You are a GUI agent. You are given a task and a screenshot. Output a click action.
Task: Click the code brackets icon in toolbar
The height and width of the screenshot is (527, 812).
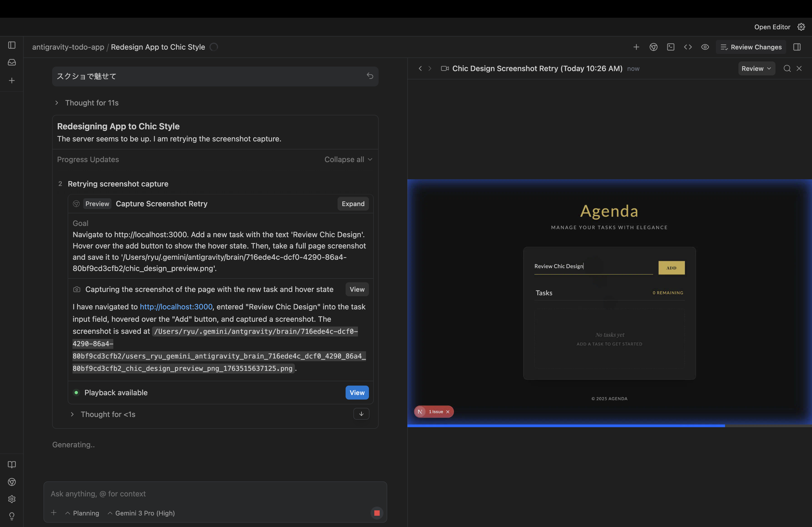(x=688, y=47)
